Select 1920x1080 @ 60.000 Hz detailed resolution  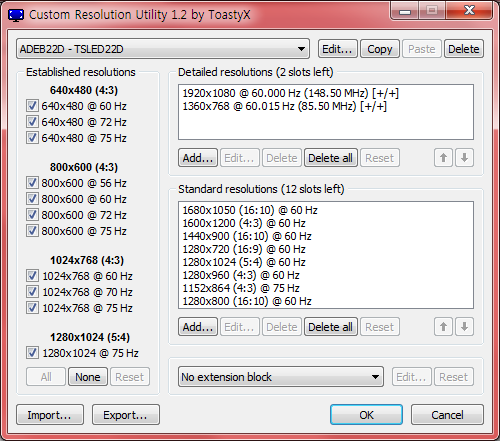click(290, 93)
